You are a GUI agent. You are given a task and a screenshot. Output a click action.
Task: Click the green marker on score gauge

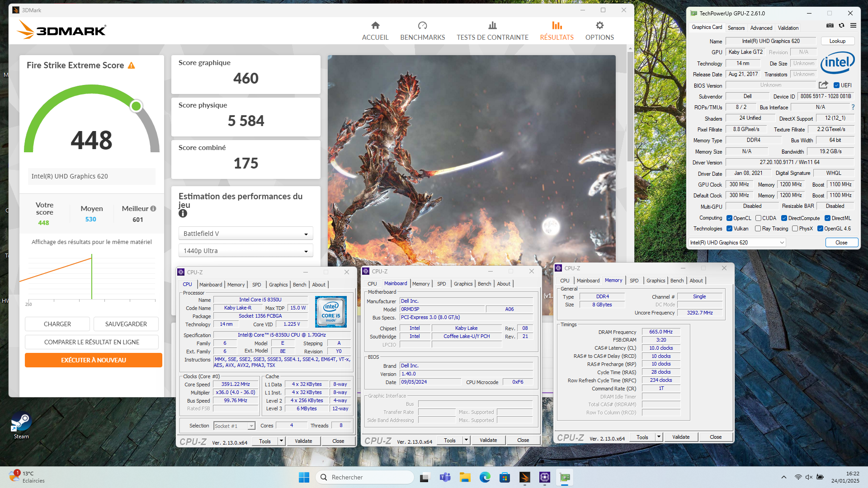point(136,106)
